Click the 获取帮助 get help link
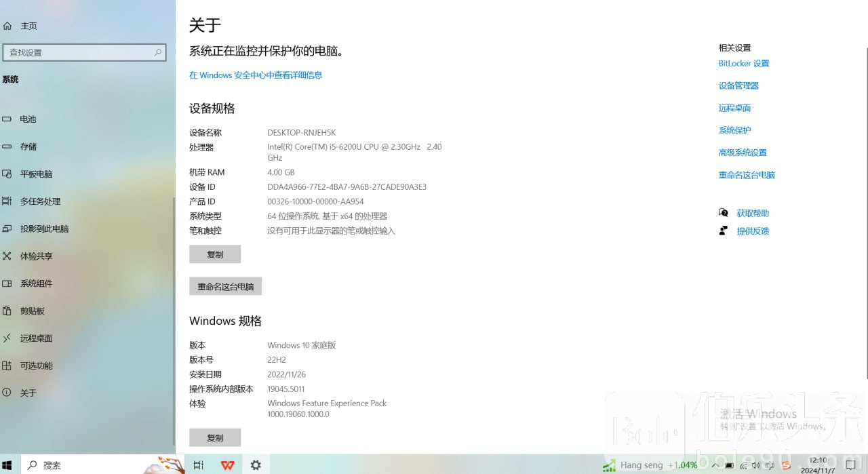The image size is (868, 474). coord(752,214)
